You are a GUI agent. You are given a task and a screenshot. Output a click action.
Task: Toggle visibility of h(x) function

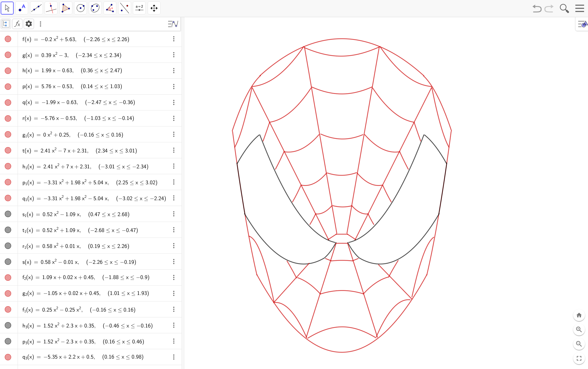point(8,71)
